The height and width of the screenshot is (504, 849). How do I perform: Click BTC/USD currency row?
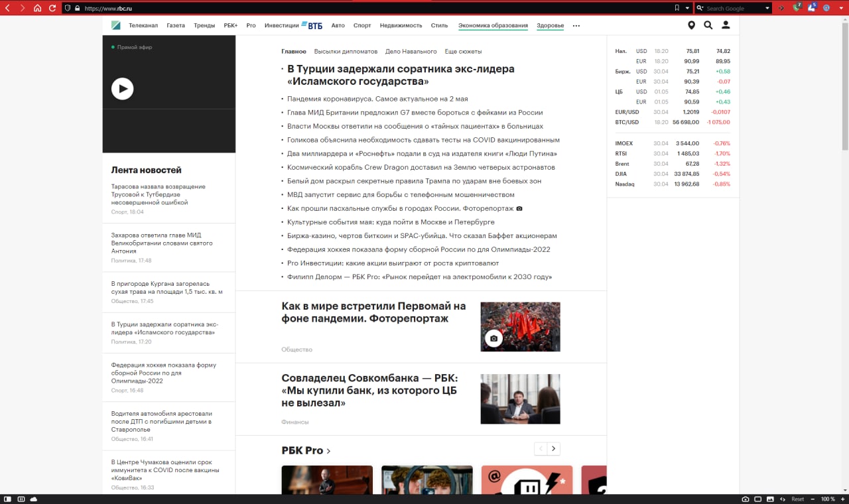[x=673, y=122]
